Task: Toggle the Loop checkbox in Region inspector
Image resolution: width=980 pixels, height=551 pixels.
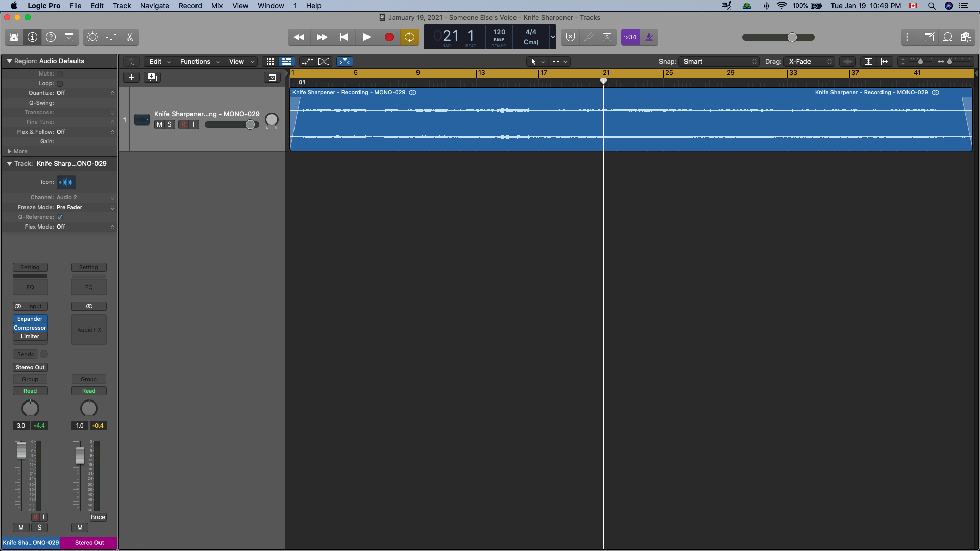Action: coord(60,84)
